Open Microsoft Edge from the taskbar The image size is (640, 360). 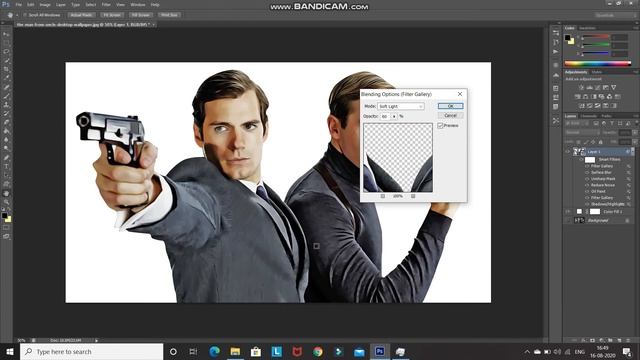pos(214,351)
